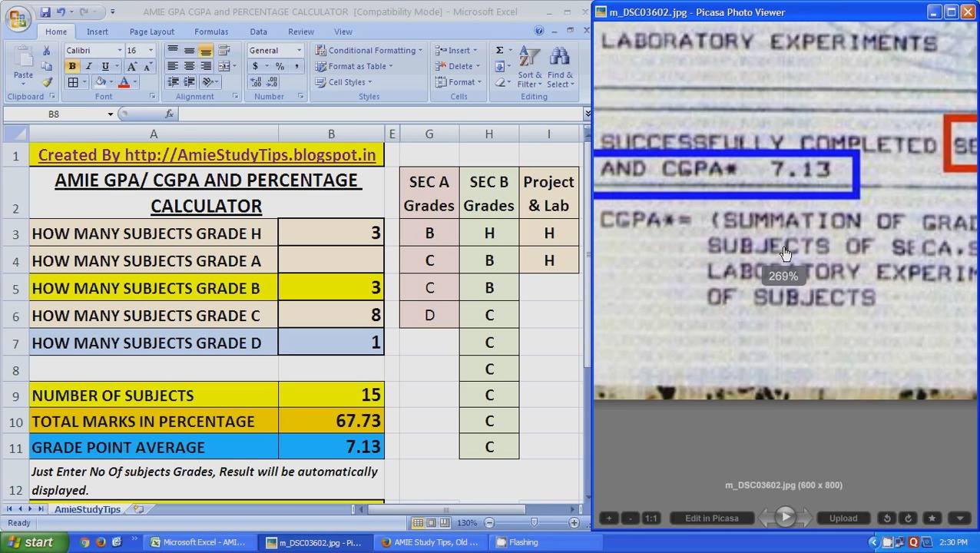Apply Percent Style to cell
The image size is (980, 553).
point(280,67)
